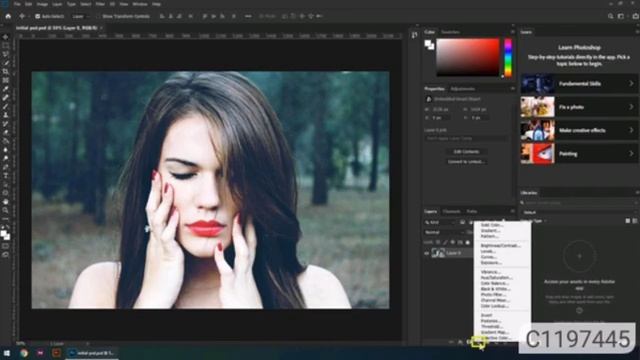Click the Home icon in options bar
Screen dimensions: 640x360
(8, 16)
